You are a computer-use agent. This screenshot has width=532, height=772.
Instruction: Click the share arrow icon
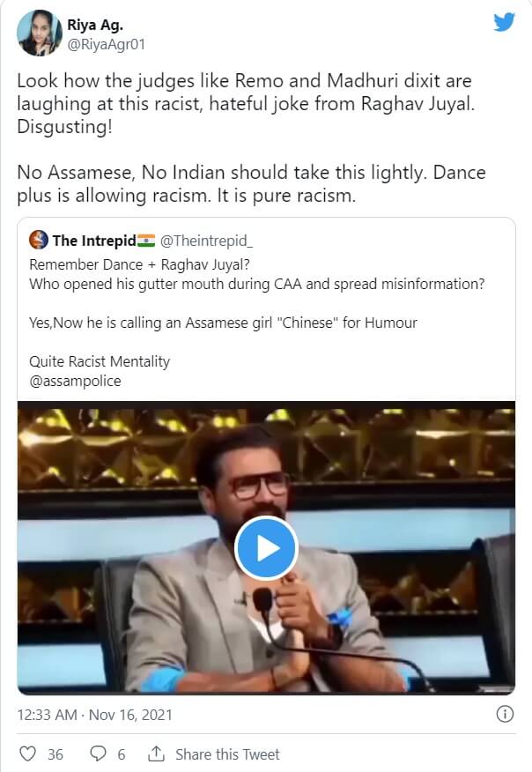click(x=157, y=753)
